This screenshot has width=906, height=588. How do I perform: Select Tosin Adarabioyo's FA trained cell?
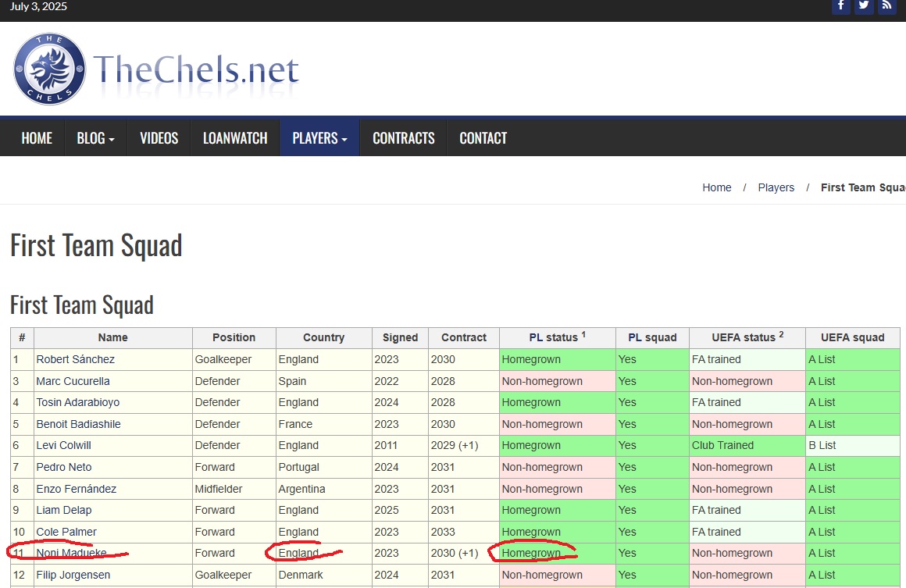747,403
